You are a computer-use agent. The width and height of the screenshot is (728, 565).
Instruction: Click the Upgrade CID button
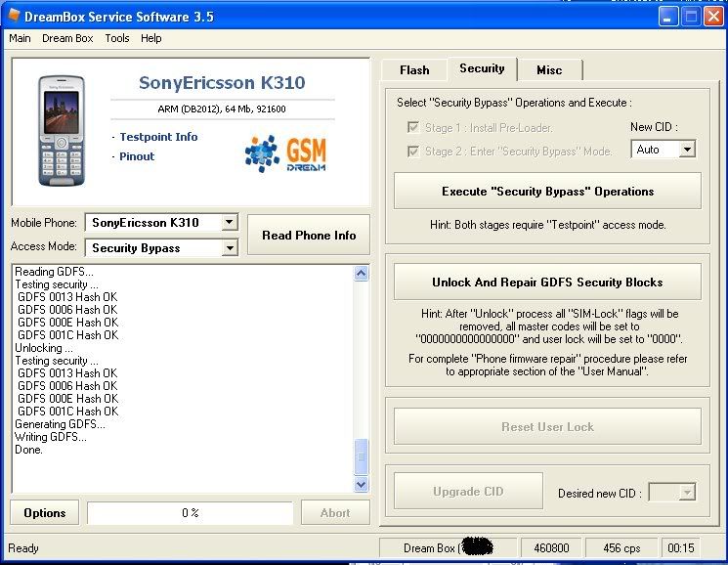468,491
